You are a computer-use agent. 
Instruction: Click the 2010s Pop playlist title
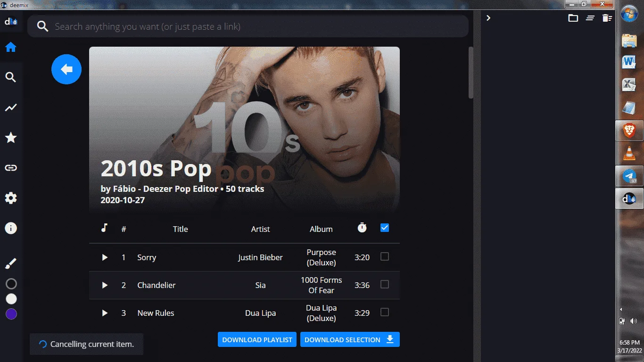[156, 168]
